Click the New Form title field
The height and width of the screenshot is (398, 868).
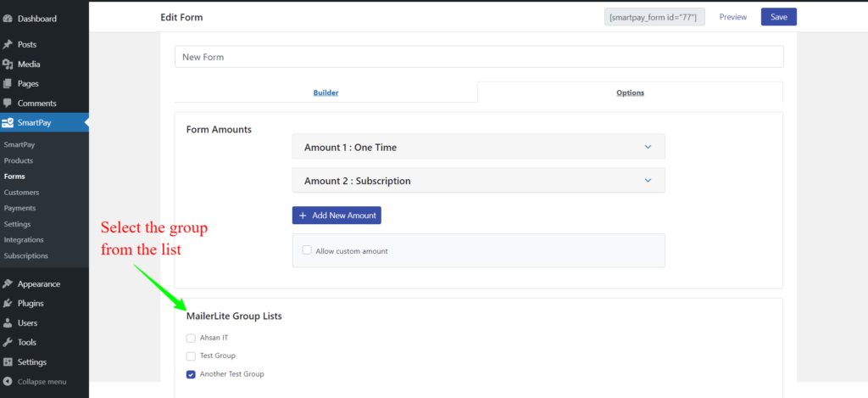tap(479, 57)
